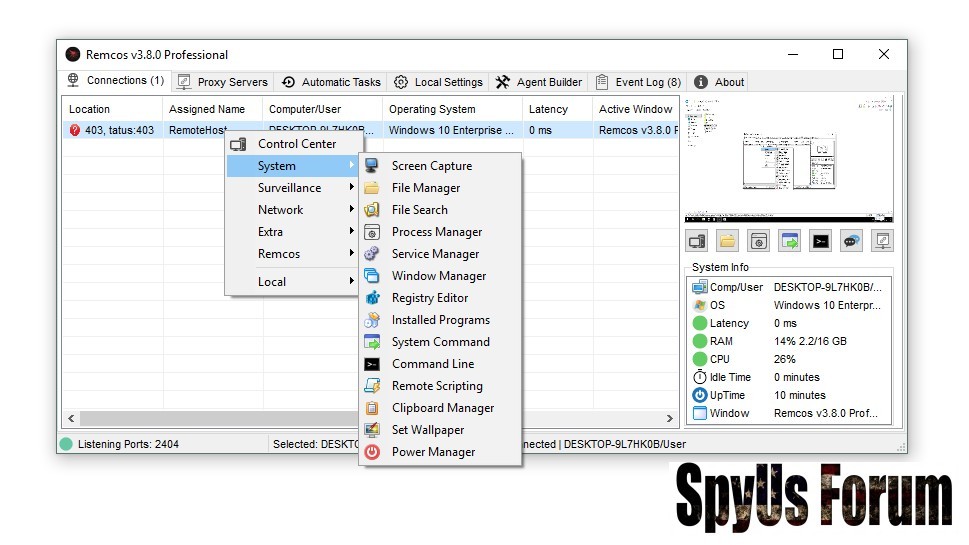969x545 pixels.
Task: Expand the Network submenu
Action: (281, 210)
